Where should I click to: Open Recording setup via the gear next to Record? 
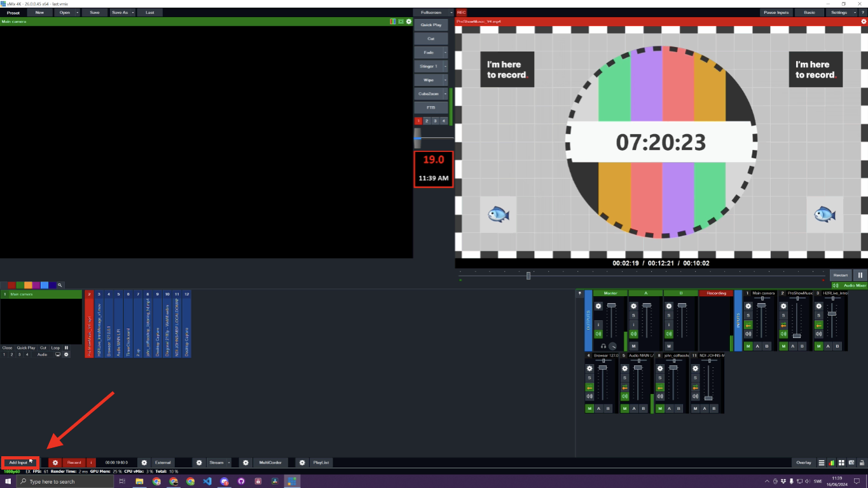(x=55, y=463)
